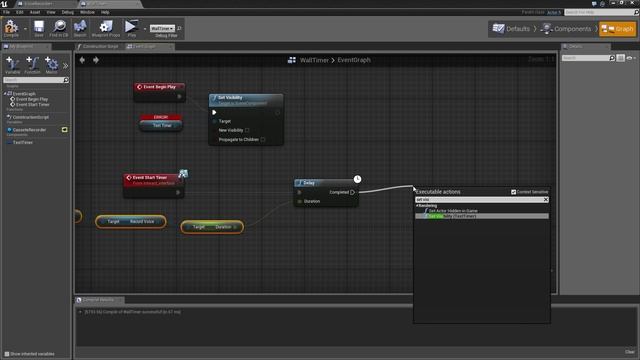The height and width of the screenshot is (360, 640).
Task: Open the Debug menu
Action: point(68,12)
